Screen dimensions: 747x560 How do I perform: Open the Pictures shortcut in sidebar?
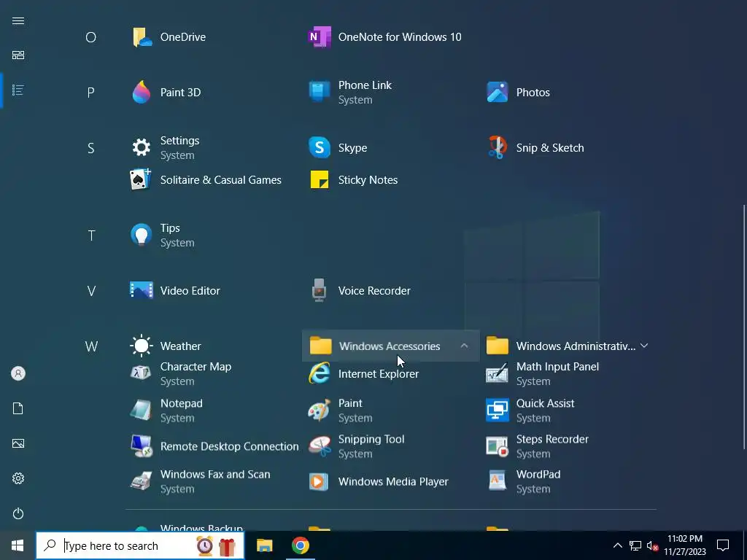click(18, 443)
